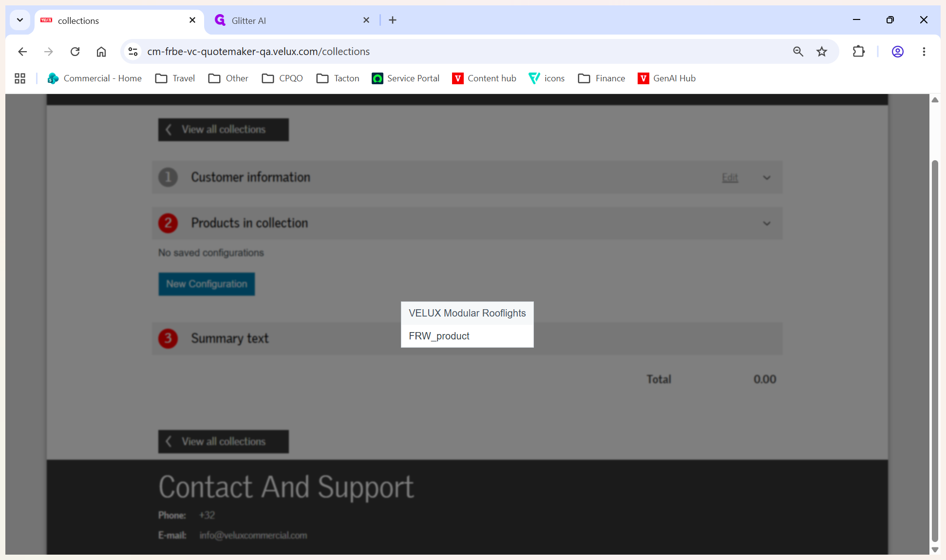This screenshot has width=946, height=560.
Task: Open the Chrome profile avatar
Action: coord(898,52)
